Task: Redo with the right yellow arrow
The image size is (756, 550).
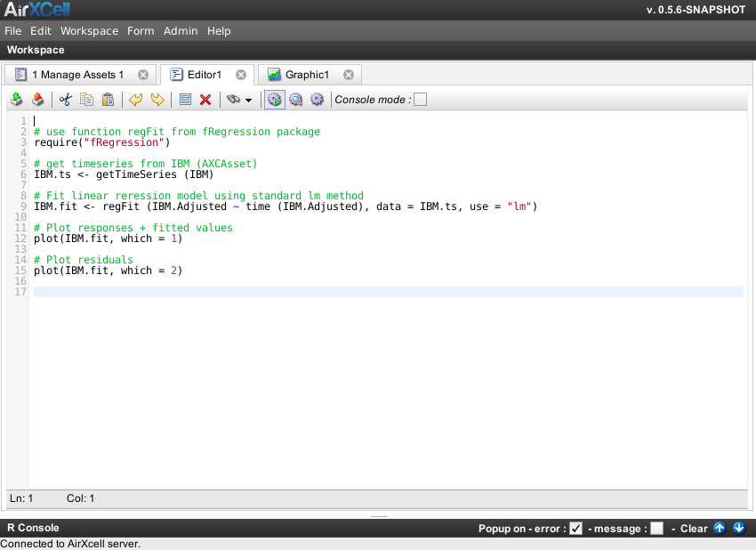Action: tap(157, 100)
